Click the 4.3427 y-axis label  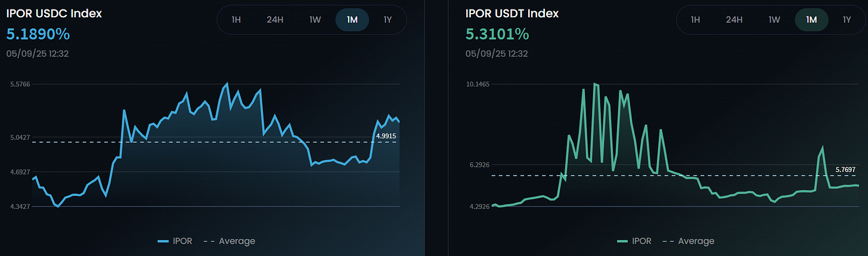tap(21, 207)
